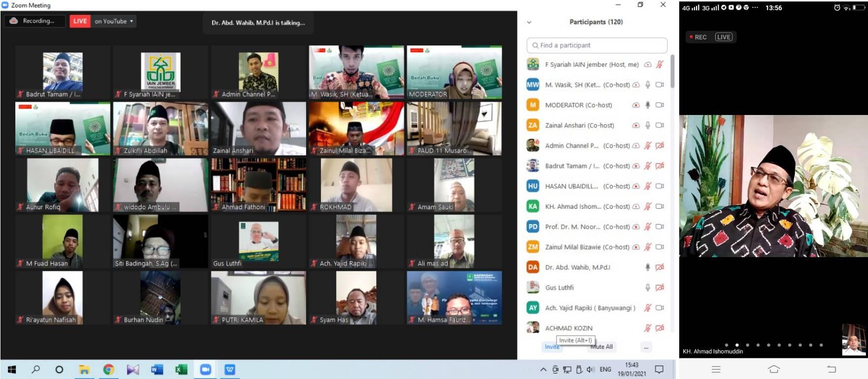
Task: Click the Zoom icon in the taskbar
Action: [x=206, y=369]
